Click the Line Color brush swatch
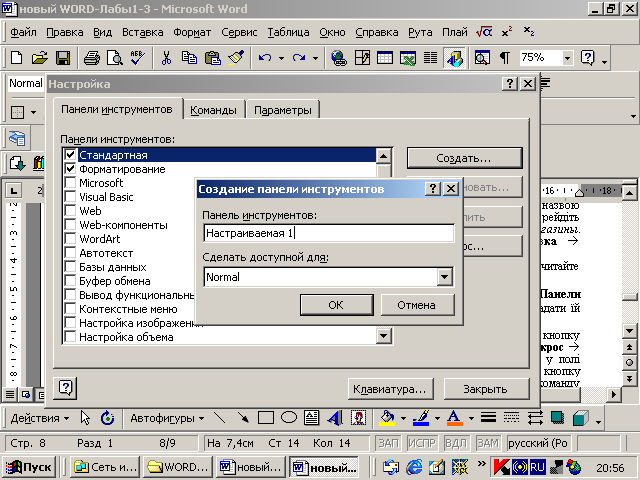640x480 pixels. coord(421,418)
